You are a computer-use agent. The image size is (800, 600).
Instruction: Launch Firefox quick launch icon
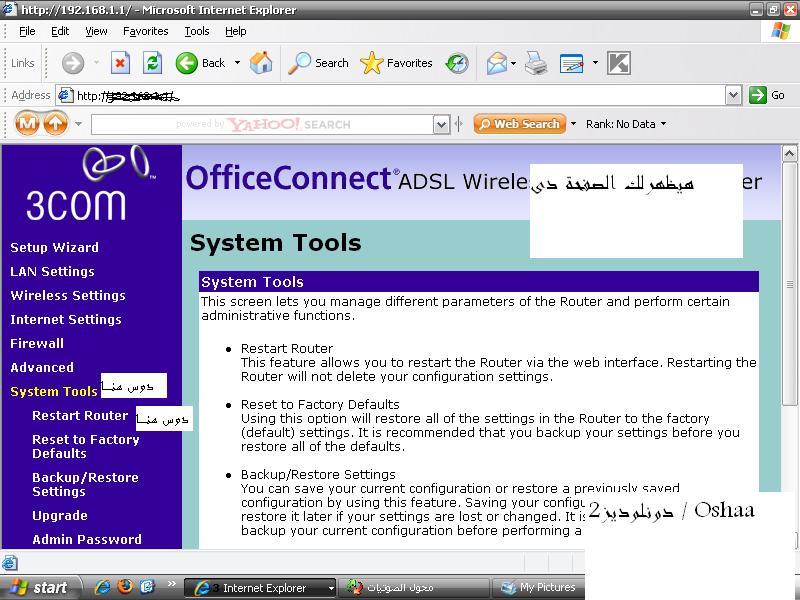click(125, 587)
